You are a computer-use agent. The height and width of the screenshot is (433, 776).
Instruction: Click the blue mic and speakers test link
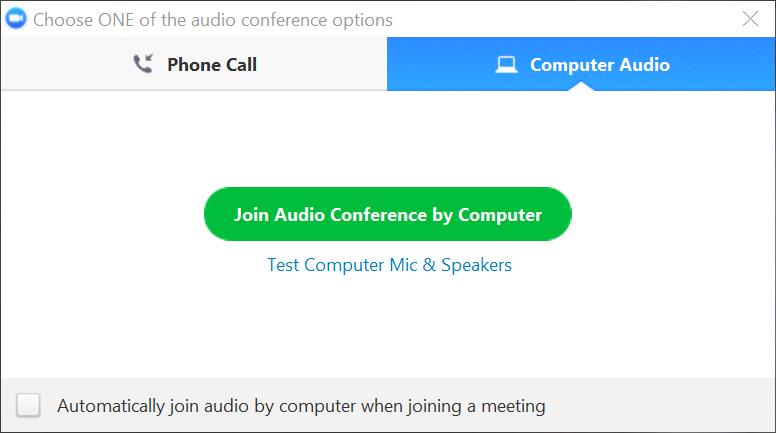coord(389,265)
